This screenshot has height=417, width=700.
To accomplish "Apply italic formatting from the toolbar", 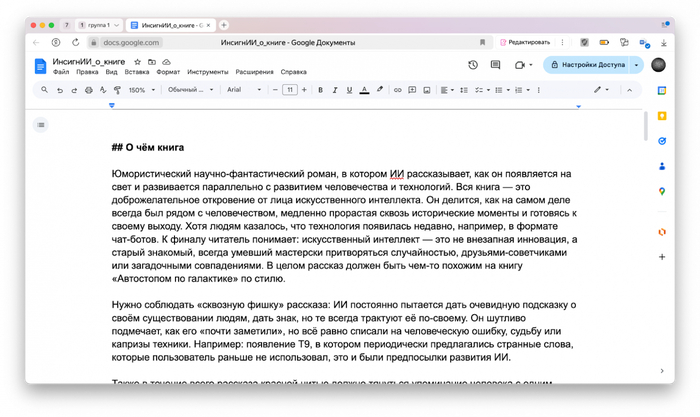I will (335, 90).
